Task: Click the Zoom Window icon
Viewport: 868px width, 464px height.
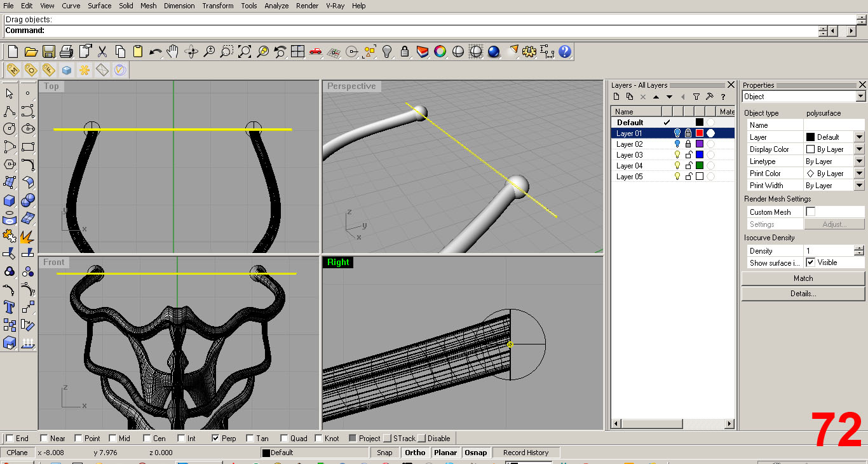Action: (x=227, y=51)
